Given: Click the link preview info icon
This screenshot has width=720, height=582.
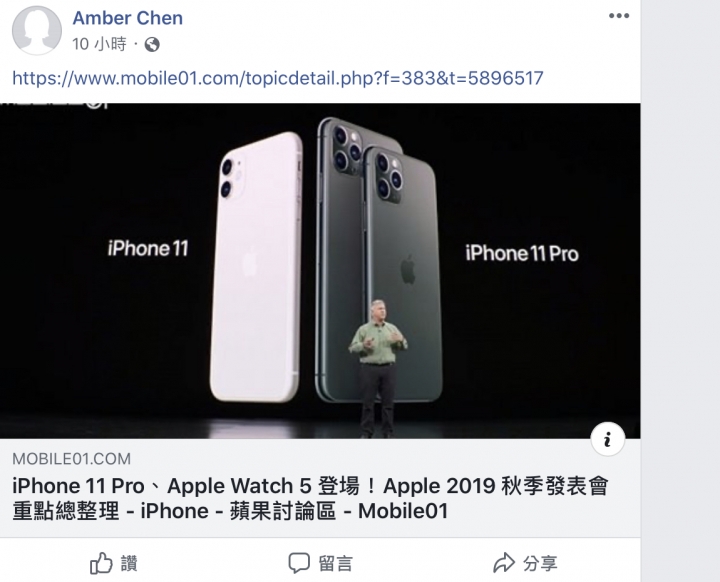Looking at the screenshot, I should tap(608, 439).
